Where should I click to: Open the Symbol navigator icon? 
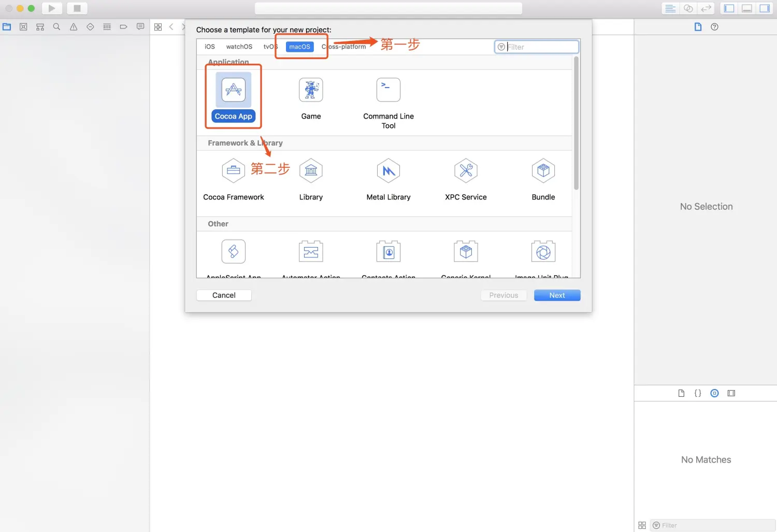[x=40, y=27]
